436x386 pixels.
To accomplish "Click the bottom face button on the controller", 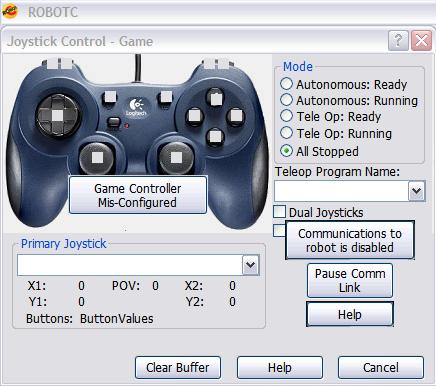I will coord(215,136).
